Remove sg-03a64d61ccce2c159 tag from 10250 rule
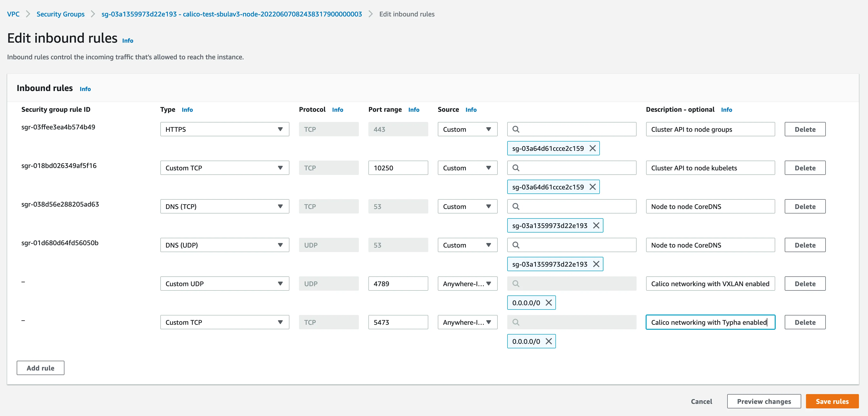This screenshot has width=868, height=416. tap(592, 187)
